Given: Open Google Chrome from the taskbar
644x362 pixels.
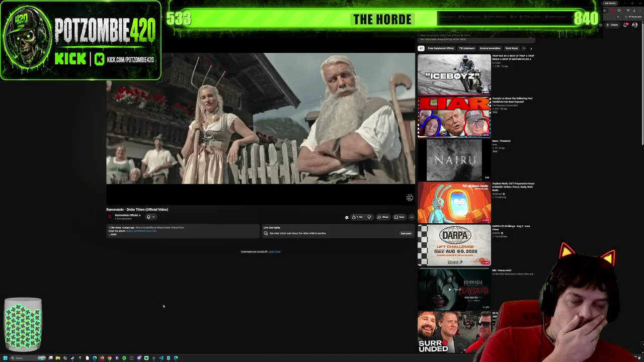Looking at the screenshot, I should pyautogui.click(x=110, y=358).
